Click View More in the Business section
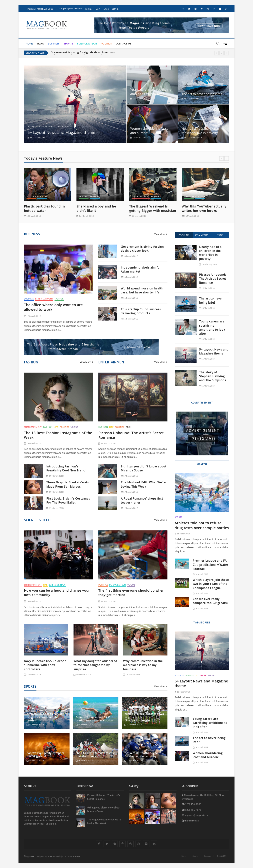The image size is (253, 868). (x=161, y=234)
